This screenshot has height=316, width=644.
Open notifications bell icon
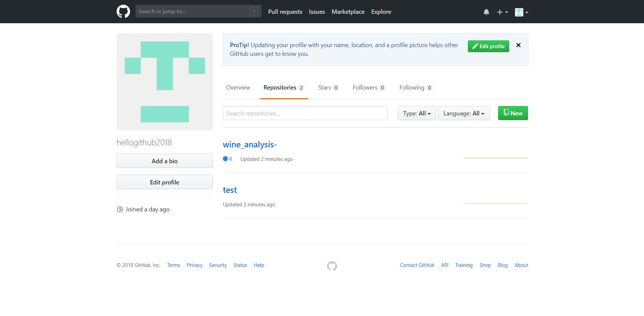[x=486, y=12]
